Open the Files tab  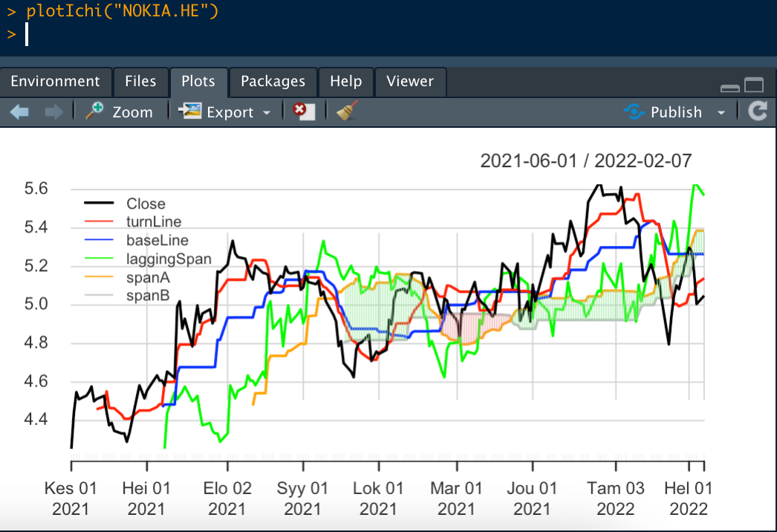click(x=140, y=81)
